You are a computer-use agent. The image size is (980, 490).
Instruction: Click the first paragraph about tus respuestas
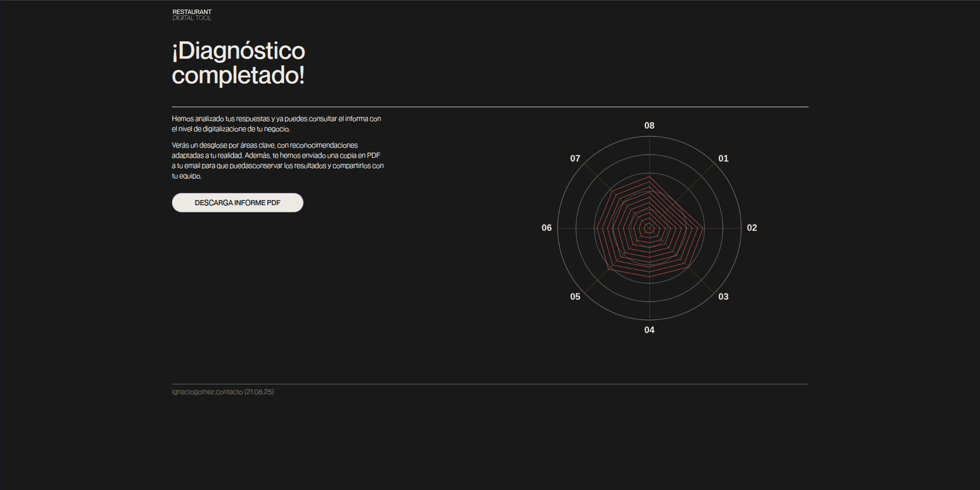point(277,124)
